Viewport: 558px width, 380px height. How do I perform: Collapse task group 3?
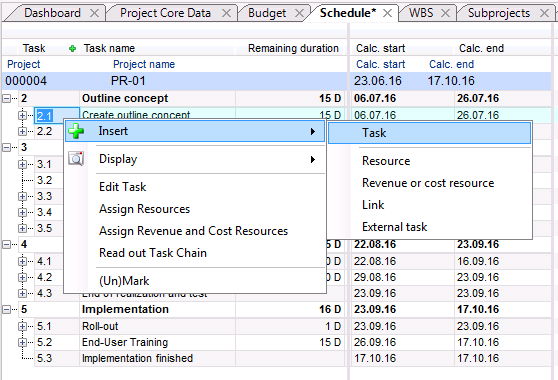click(7, 147)
